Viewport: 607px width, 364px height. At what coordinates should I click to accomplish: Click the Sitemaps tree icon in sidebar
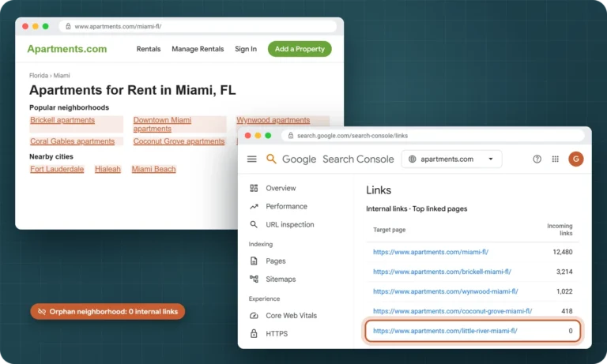coord(254,279)
